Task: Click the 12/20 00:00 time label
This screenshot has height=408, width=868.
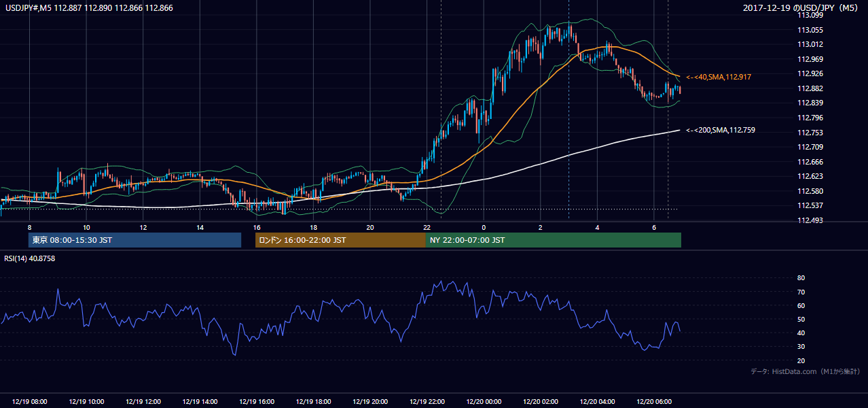Action: [x=483, y=402]
